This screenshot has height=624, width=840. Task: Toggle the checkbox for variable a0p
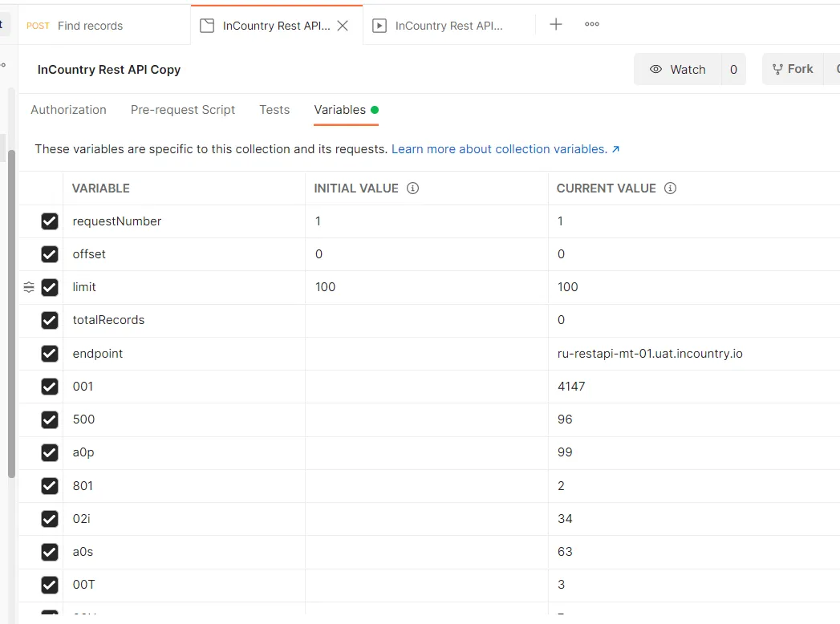51,452
